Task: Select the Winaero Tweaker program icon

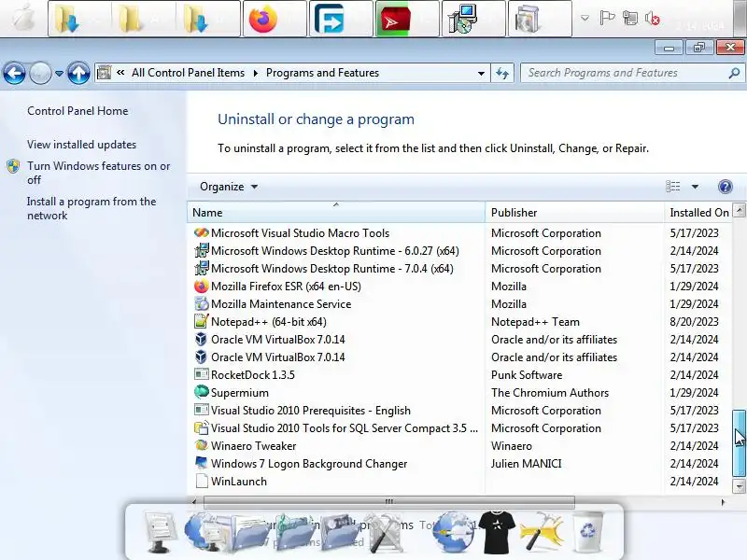Action: coord(202,446)
